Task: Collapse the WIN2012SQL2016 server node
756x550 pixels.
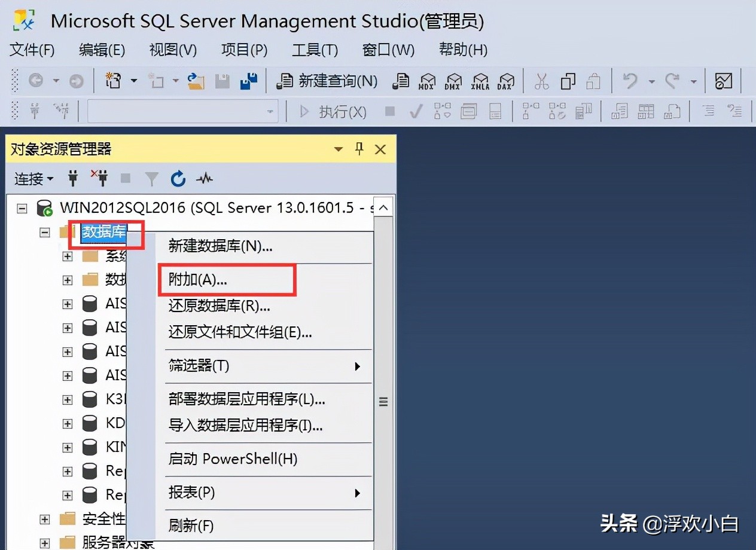Action: click(x=22, y=207)
